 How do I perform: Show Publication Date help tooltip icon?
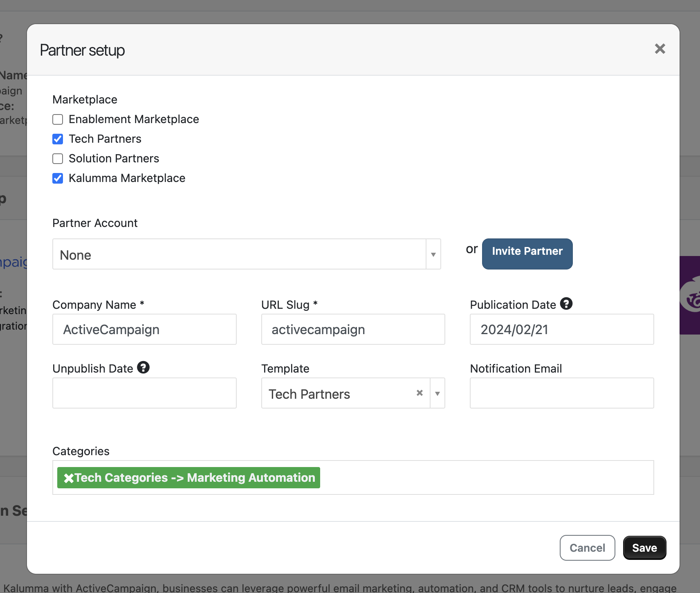click(x=566, y=304)
